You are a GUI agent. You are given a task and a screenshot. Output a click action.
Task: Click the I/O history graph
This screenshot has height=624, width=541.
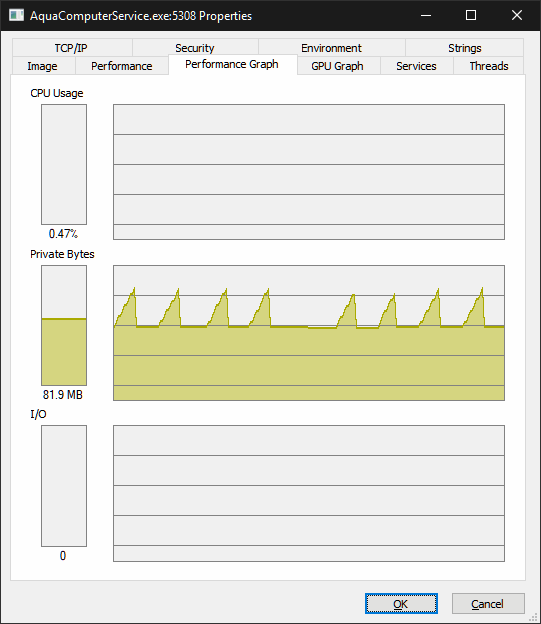tap(309, 493)
